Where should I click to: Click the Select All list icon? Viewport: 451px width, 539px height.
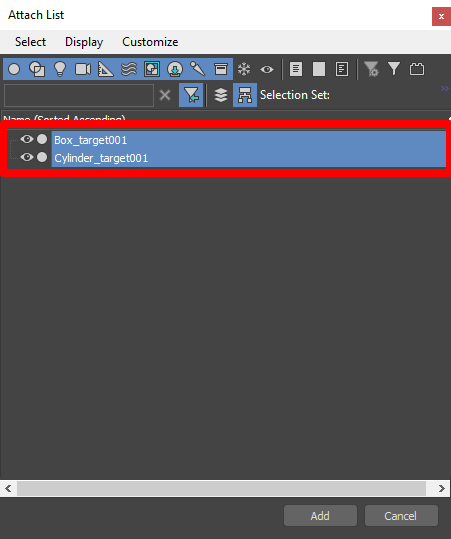296,69
